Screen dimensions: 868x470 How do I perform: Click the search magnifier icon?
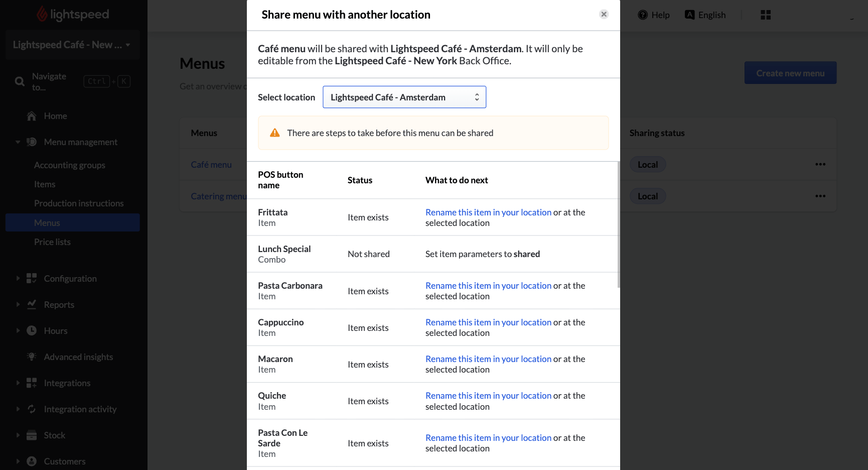tap(20, 81)
